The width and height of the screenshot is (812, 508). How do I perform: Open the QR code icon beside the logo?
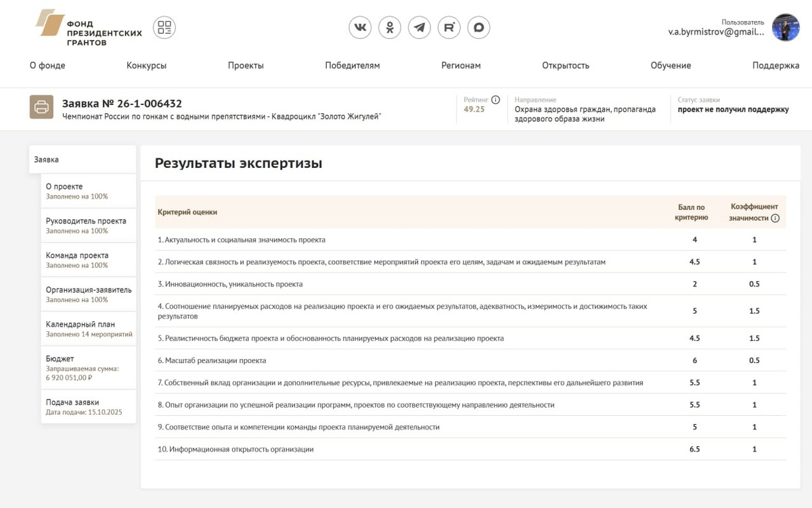pos(164,28)
